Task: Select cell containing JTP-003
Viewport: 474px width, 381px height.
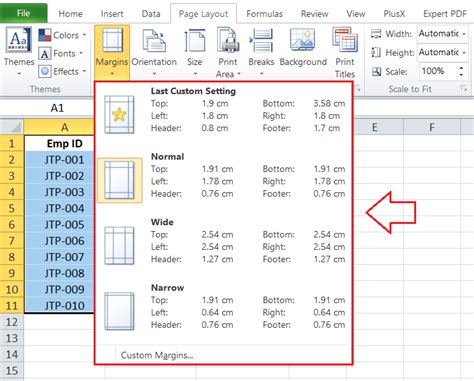Action: coord(59,192)
